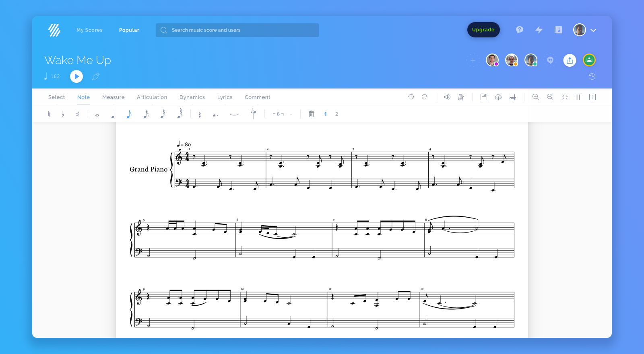The image size is (644, 354).
Task: Switch to the Select tab
Action: pyautogui.click(x=56, y=97)
